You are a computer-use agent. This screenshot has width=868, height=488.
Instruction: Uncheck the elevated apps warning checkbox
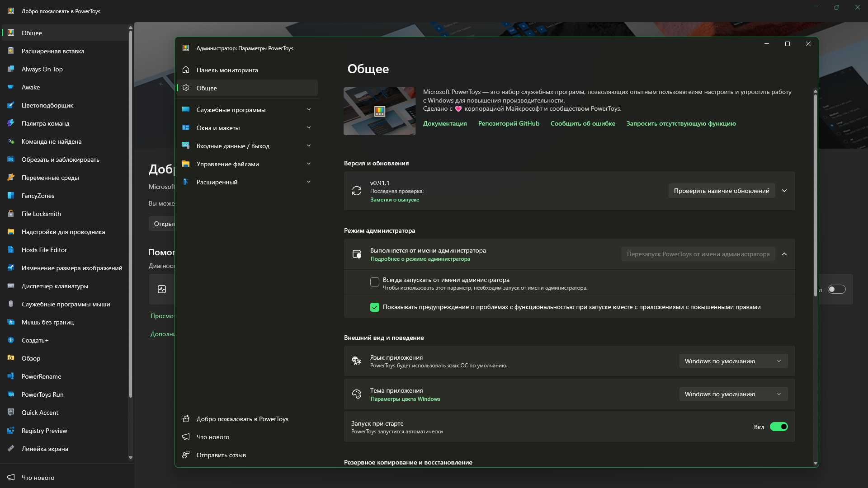click(x=374, y=307)
